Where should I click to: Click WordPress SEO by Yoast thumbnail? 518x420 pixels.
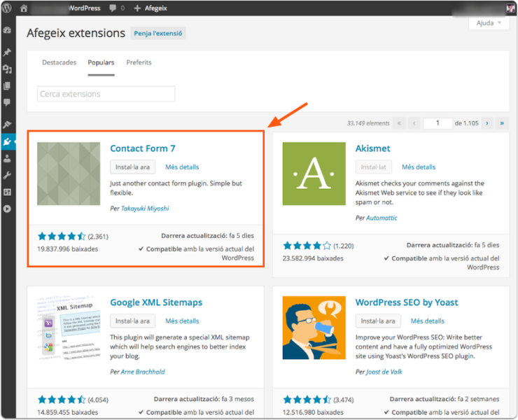(314, 328)
